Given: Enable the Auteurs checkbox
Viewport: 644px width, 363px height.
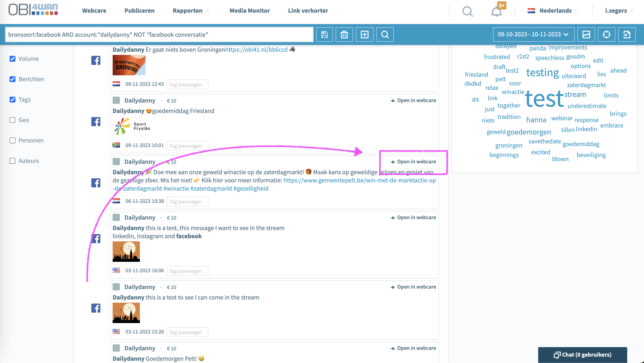Looking at the screenshot, I should (x=12, y=161).
